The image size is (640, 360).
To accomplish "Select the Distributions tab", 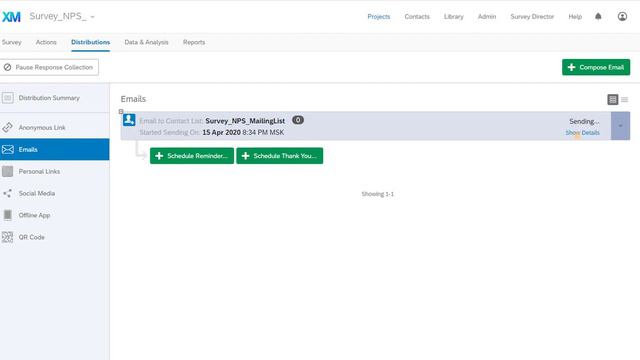I will [90, 42].
